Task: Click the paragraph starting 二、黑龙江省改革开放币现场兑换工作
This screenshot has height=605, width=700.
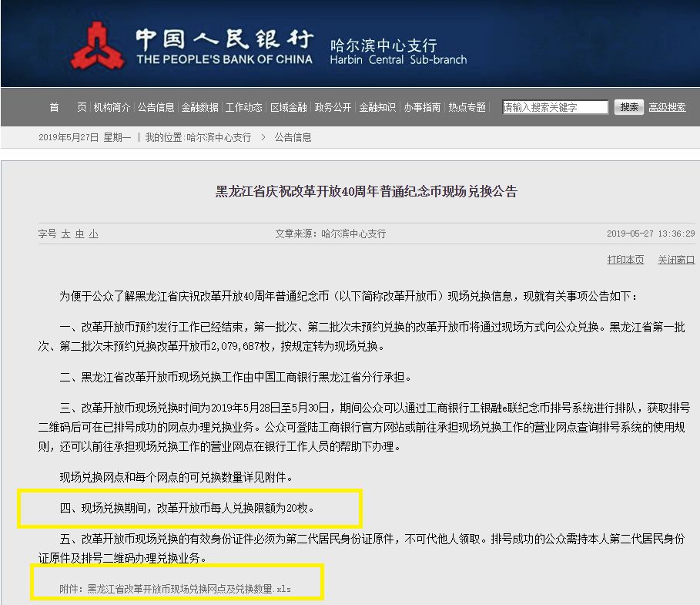Action: (x=236, y=377)
